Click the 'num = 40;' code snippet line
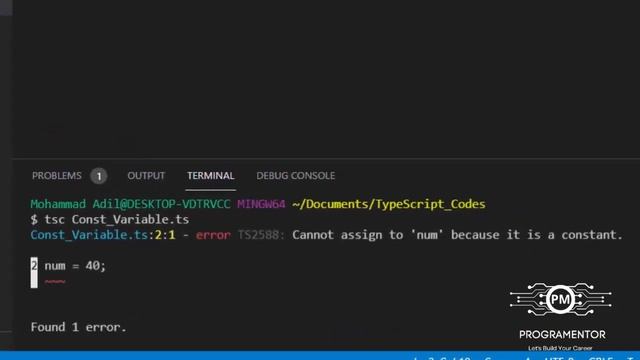 point(75,266)
